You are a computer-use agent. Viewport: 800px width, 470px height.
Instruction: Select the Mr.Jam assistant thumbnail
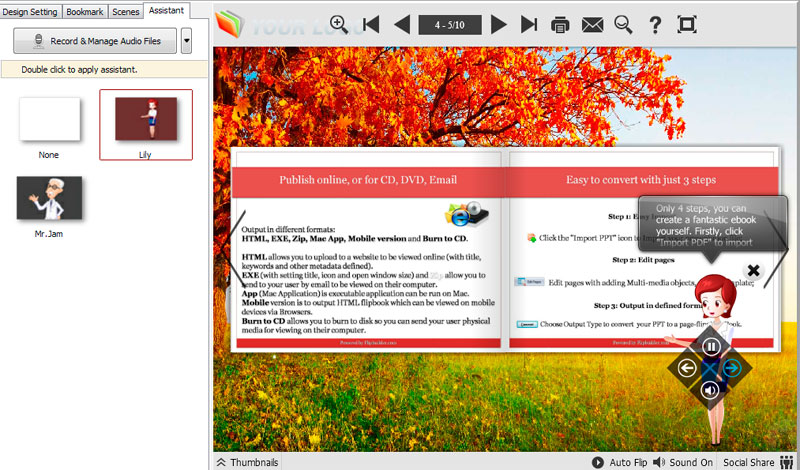50,199
